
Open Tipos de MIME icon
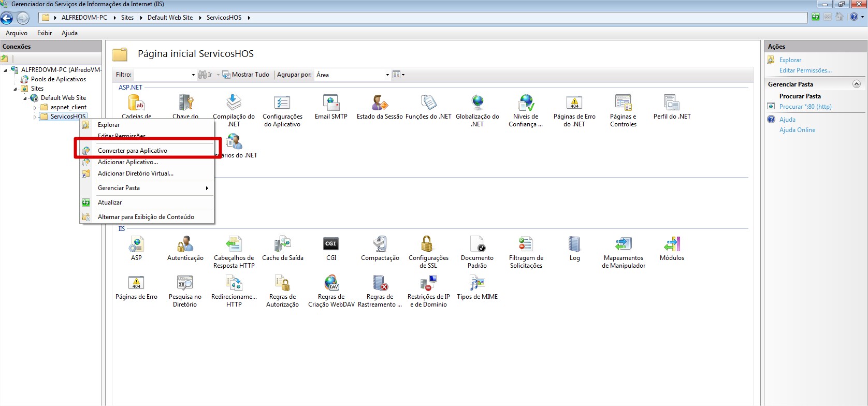click(477, 283)
